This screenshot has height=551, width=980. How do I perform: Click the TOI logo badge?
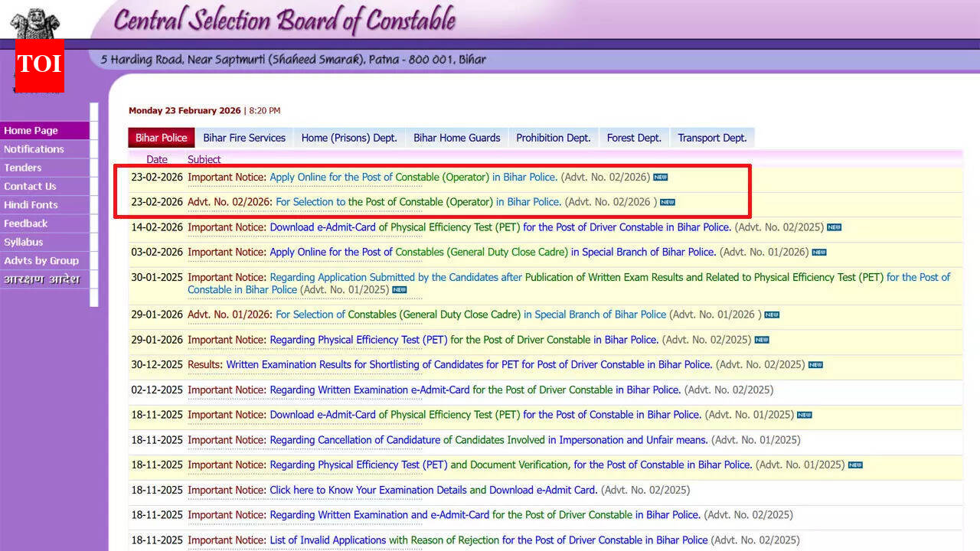pyautogui.click(x=39, y=64)
